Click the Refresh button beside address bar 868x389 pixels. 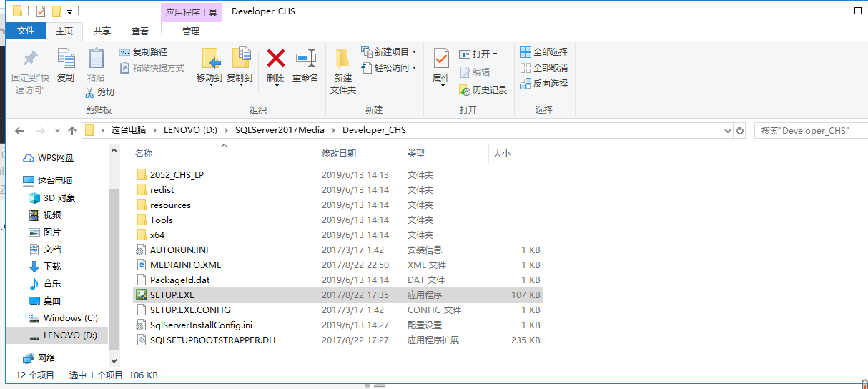[740, 131]
